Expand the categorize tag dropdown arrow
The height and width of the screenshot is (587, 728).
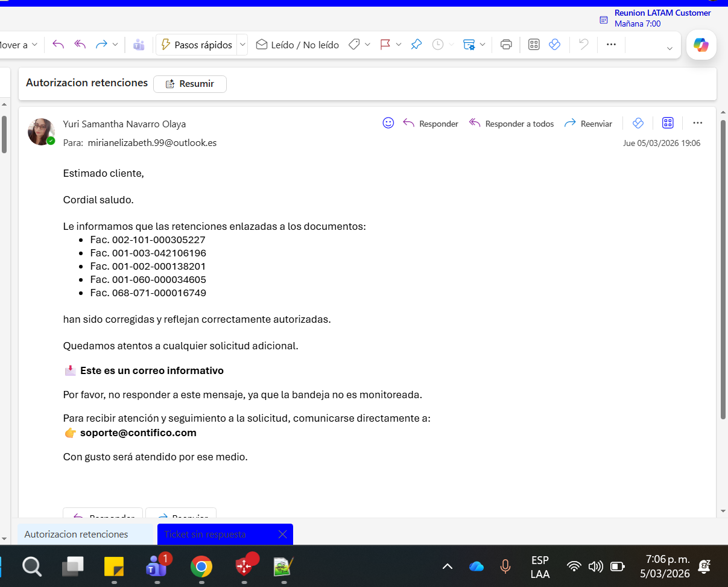(x=367, y=45)
